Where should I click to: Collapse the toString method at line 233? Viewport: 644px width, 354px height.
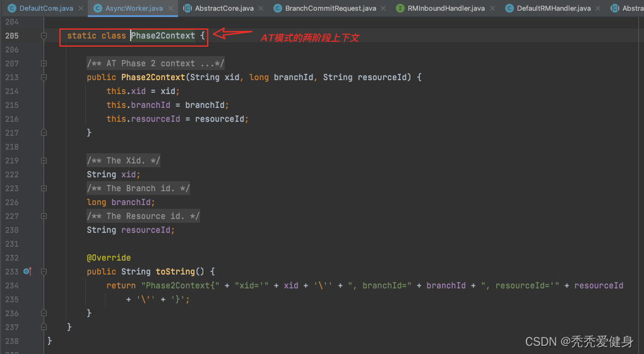[44, 271]
